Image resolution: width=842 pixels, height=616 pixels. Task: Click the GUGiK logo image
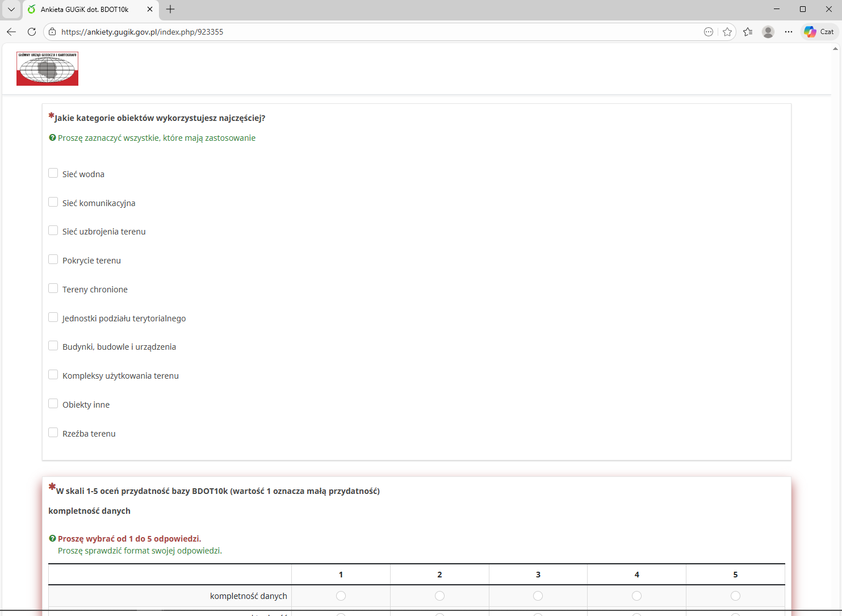[48, 69]
